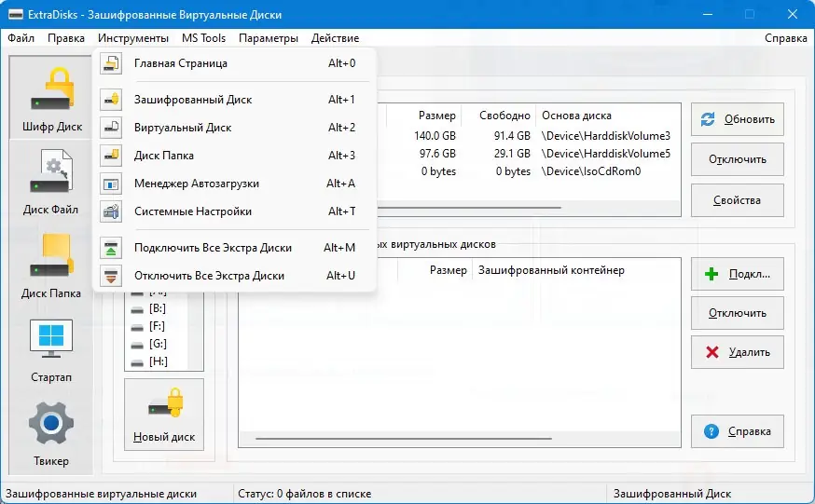The height and width of the screenshot is (504, 815).
Task: Select the row with \Device\IsoCdRom0
Action: (x=528, y=171)
